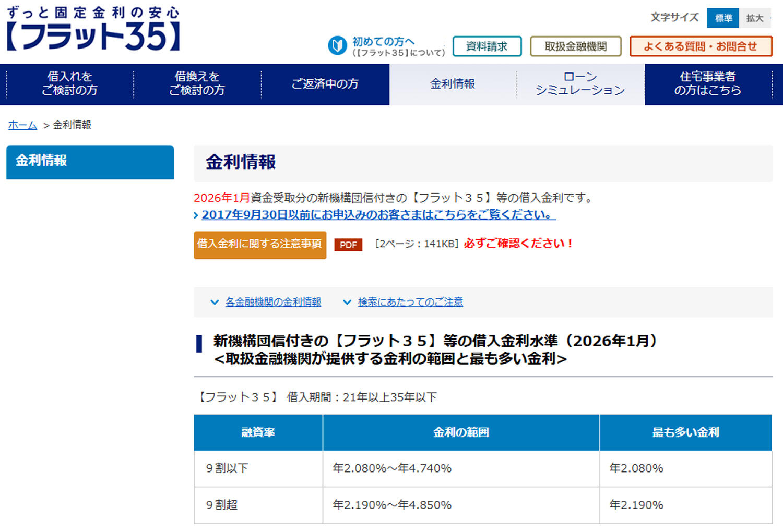Click the 取扱金融機関 button

(575, 46)
